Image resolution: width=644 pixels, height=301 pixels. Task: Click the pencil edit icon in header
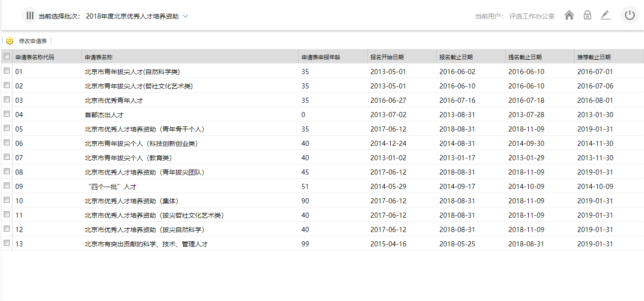coord(606,15)
